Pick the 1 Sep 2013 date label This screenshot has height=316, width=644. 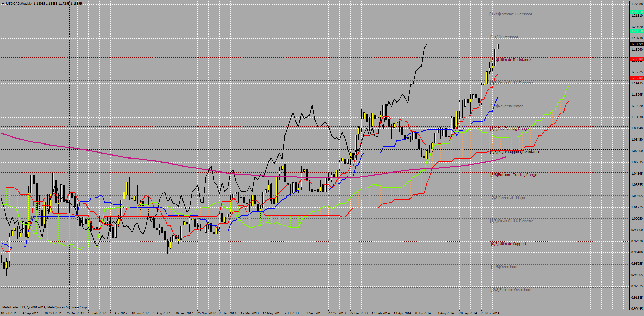tap(314, 313)
